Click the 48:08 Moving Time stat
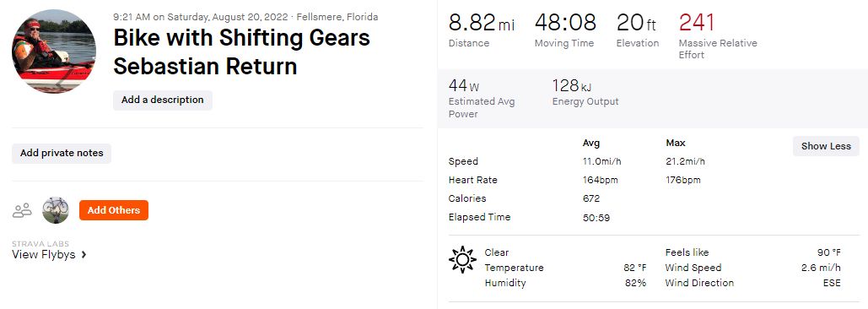868x309 pixels. (x=565, y=23)
